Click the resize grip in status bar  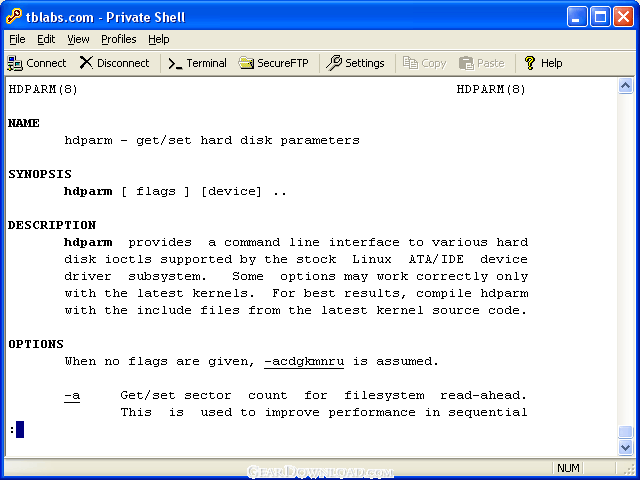click(630, 469)
